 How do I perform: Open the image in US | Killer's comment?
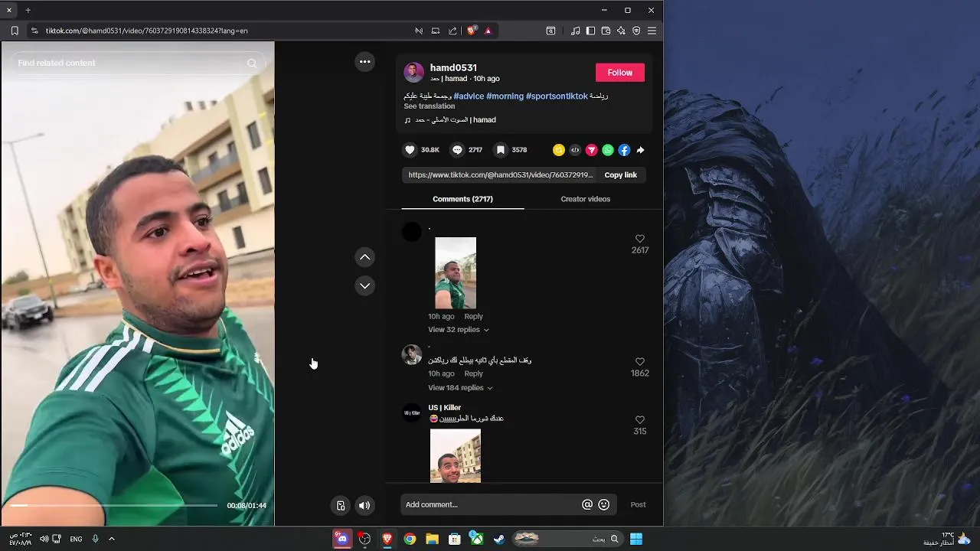(x=456, y=455)
